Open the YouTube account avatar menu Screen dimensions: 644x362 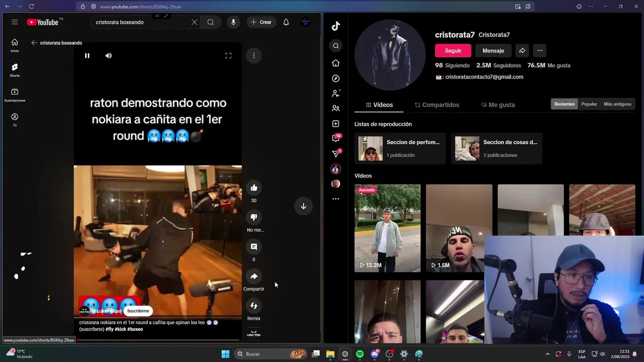pos(305,22)
